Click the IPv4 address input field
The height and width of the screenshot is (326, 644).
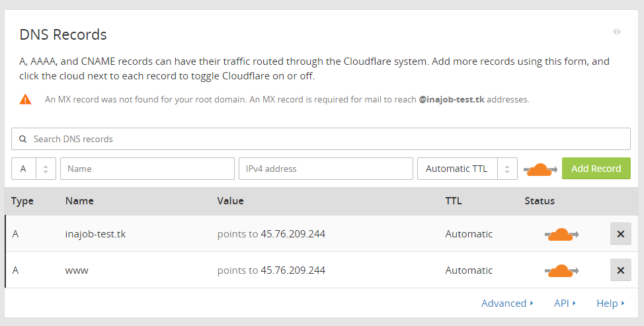click(325, 169)
